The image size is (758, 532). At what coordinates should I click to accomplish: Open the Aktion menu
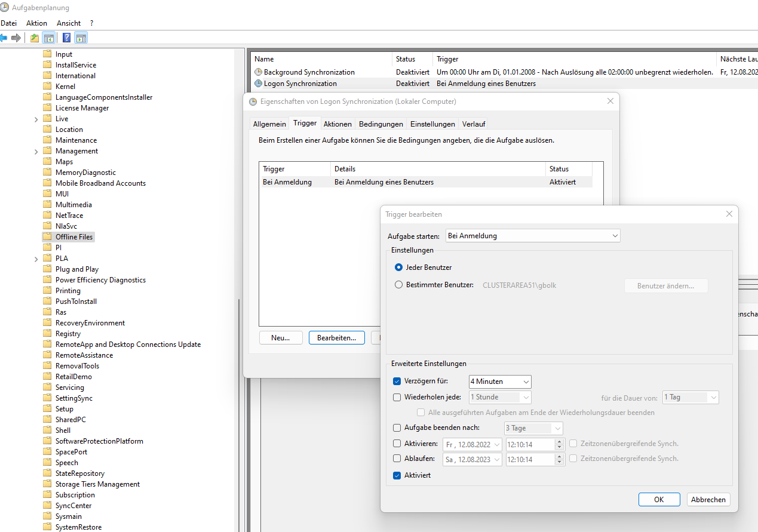tap(36, 23)
